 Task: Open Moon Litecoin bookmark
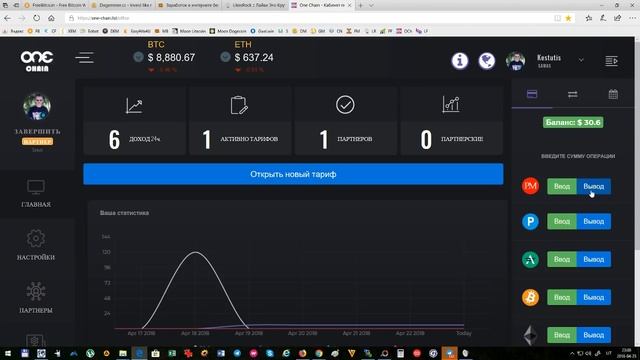point(189,31)
